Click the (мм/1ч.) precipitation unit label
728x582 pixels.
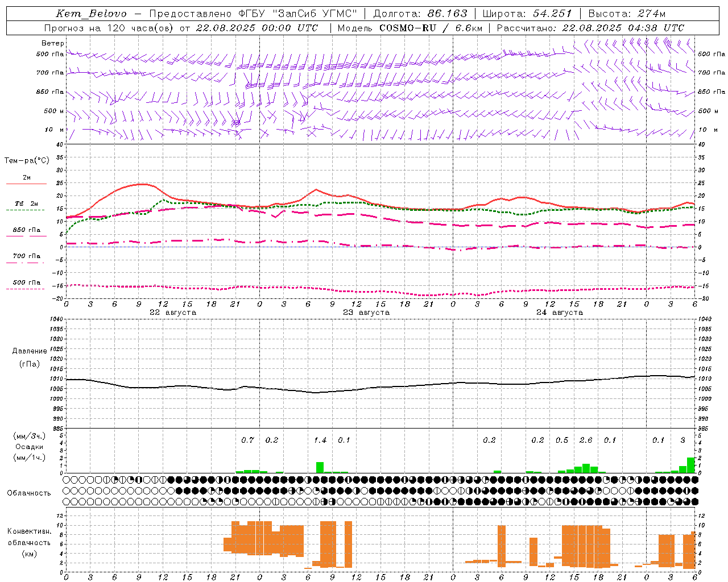[30, 458]
